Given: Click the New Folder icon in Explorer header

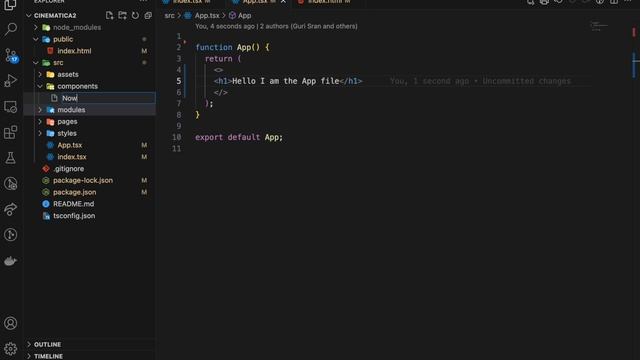Looking at the screenshot, I should (x=122, y=16).
